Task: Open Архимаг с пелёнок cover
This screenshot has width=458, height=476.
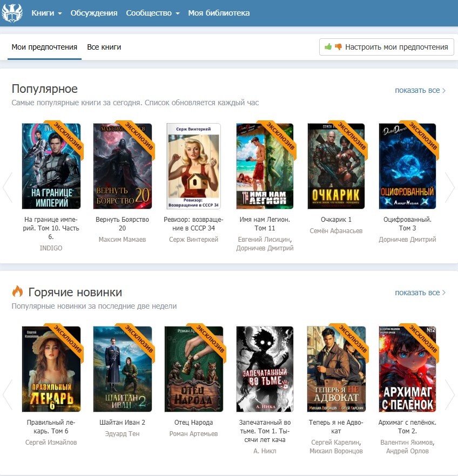Action: tap(407, 369)
